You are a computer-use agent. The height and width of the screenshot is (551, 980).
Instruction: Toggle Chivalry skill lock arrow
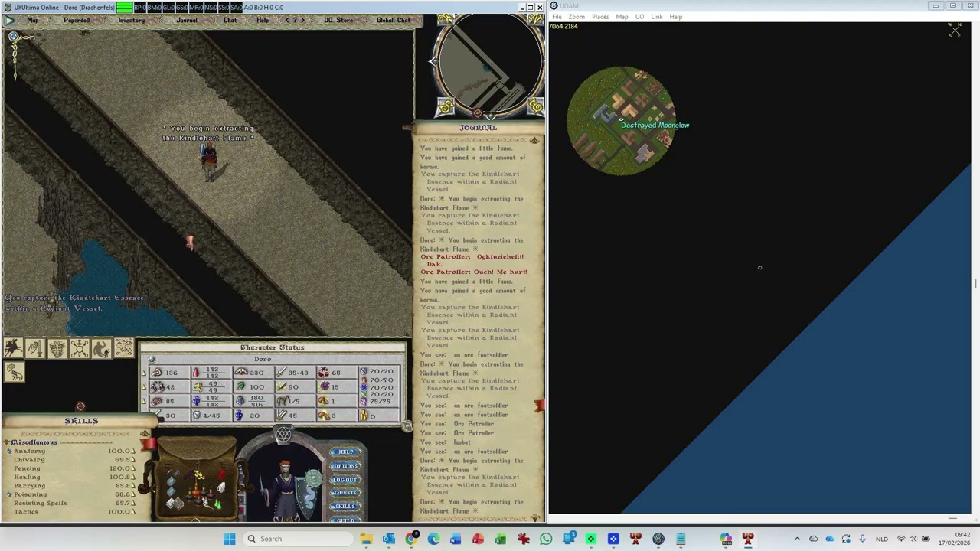coord(133,460)
